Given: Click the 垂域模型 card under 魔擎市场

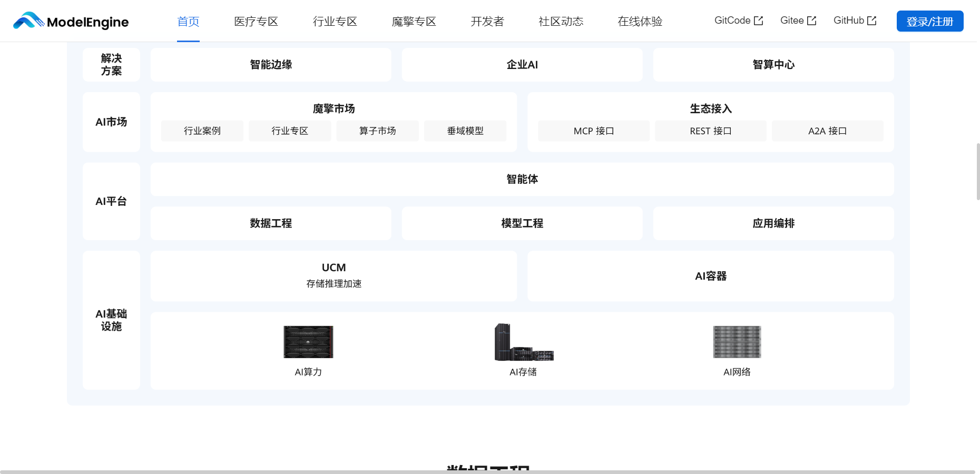Looking at the screenshot, I should [x=465, y=131].
